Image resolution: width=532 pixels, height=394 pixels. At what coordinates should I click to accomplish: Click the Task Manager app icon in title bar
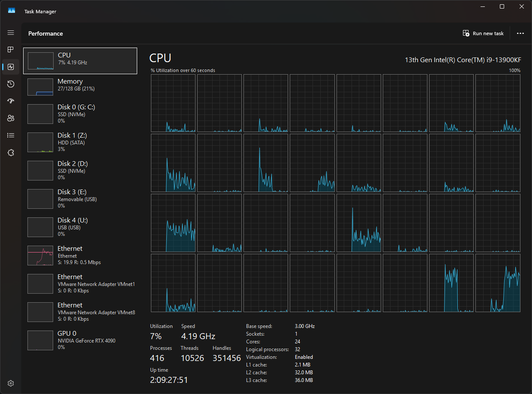tap(12, 11)
